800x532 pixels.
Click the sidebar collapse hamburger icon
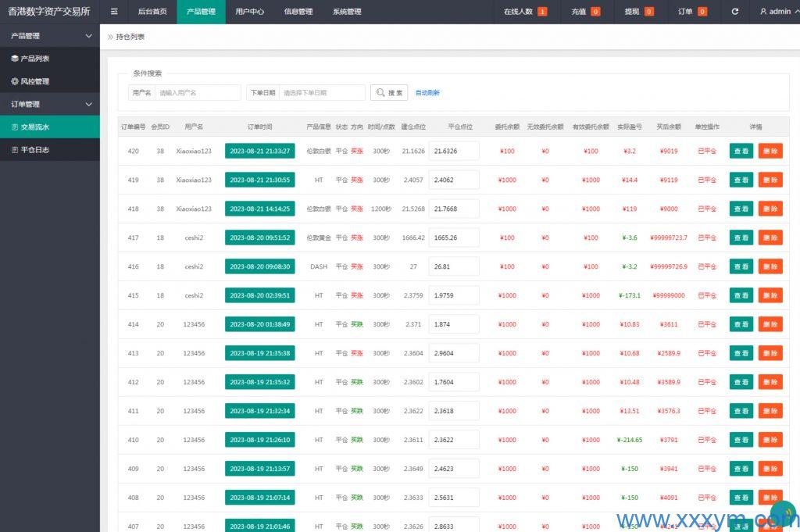tap(114, 12)
